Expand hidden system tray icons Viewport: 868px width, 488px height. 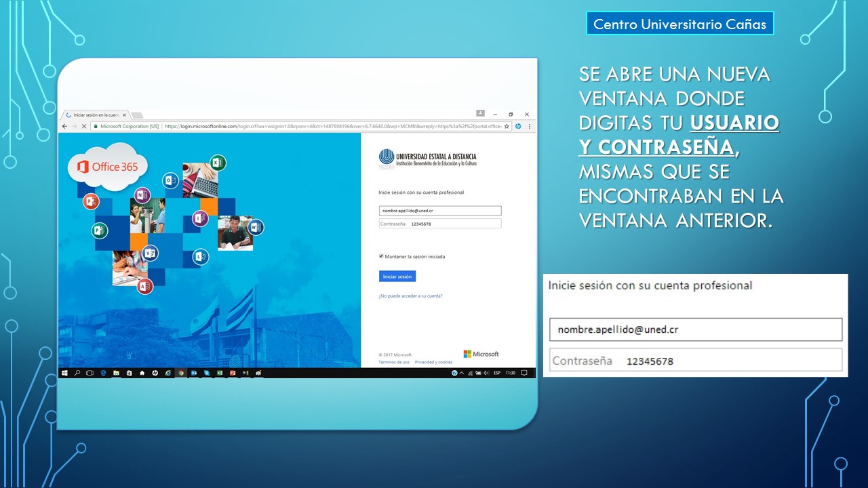(462, 373)
